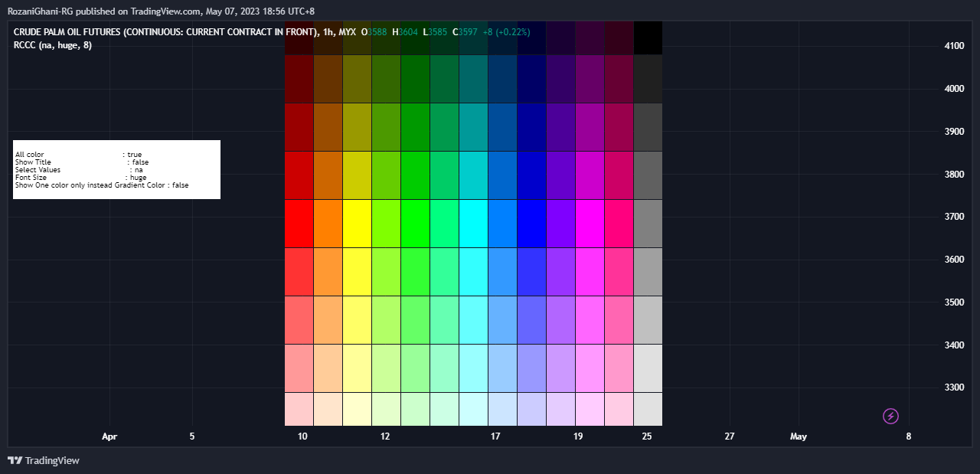Click the 'Show One color only' table row
Screen dimensions: 980x474
click(x=102, y=185)
